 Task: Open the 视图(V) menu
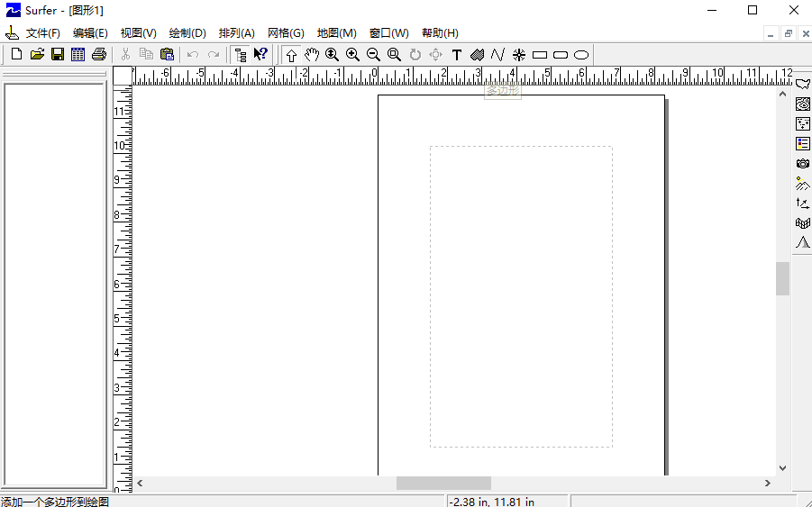click(x=138, y=33)
